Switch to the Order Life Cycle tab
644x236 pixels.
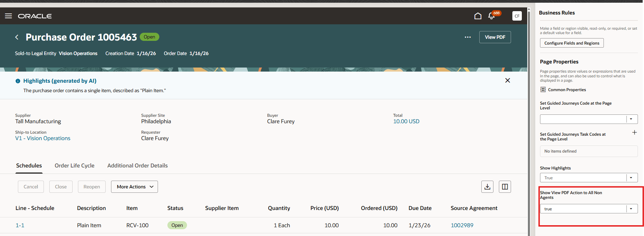(x=75, y=165)
